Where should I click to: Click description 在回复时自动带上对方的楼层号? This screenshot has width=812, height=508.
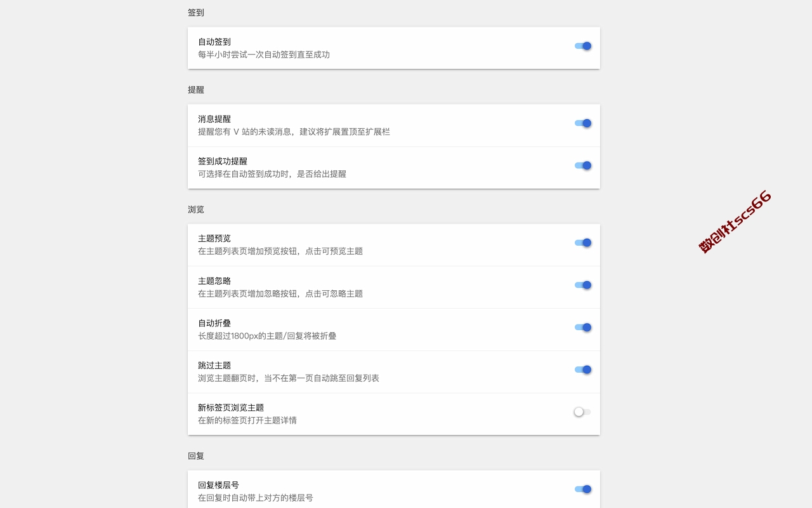coord(256,498)
